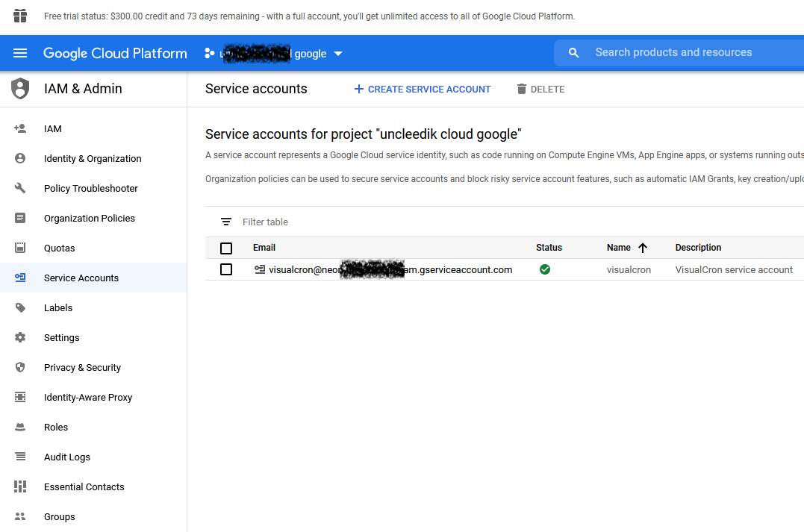Open the IAM section from sidebar

(x=20, y=128)
